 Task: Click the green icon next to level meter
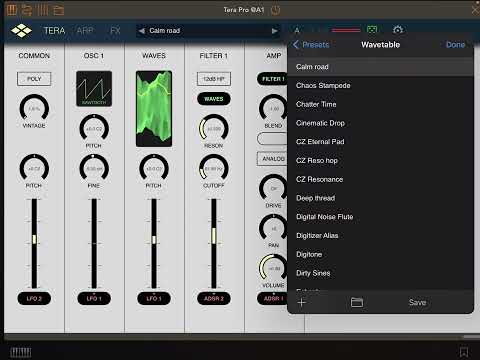(x=372, y=30)
